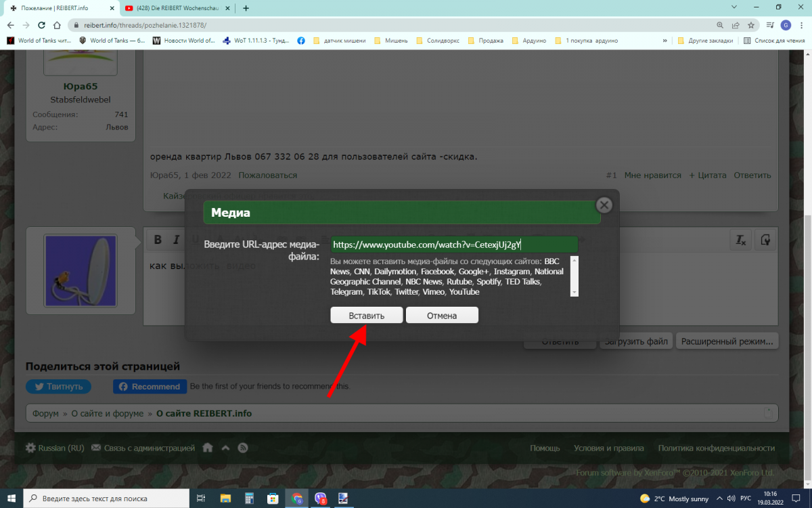The image size is (812, 508).
Task: Click the browser Forward arrow
Action: [26, 25]
